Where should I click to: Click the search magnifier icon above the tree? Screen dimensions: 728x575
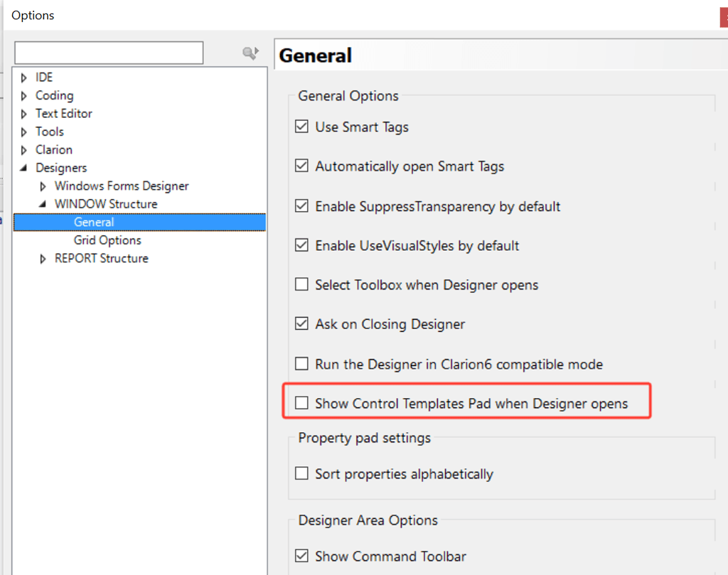click(247, 52)
